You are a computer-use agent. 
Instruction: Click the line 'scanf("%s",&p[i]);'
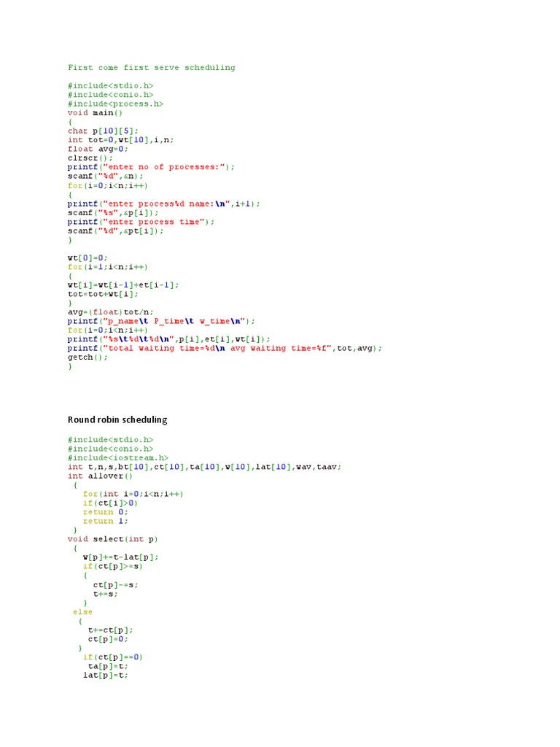tap(113, 213)
